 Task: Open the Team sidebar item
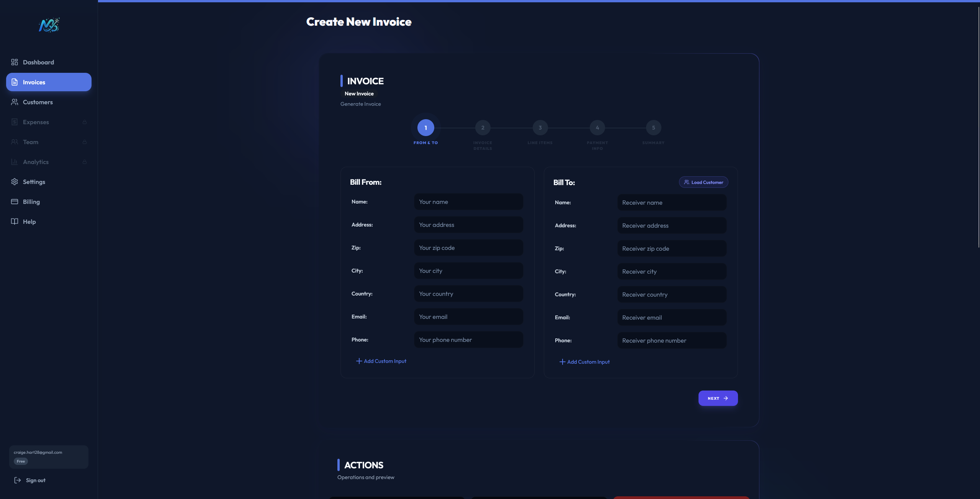[31, 142]
